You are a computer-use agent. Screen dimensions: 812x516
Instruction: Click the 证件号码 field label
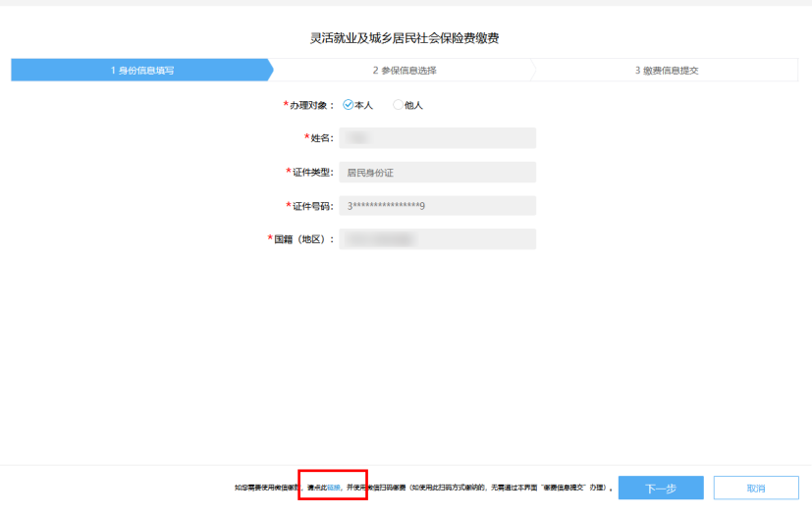click(312, 206)
